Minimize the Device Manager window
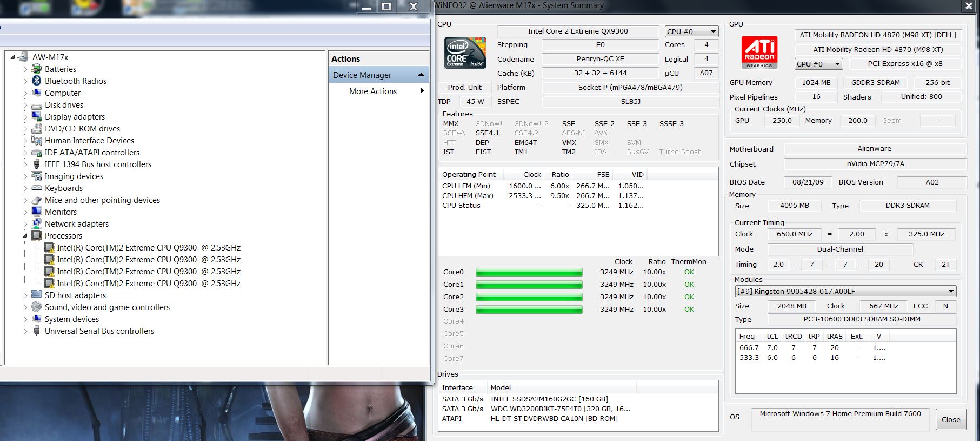 click(x=367, y=6)
